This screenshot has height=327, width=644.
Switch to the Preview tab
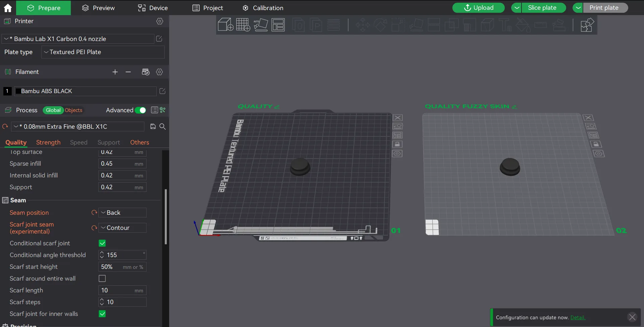[98, 8]
